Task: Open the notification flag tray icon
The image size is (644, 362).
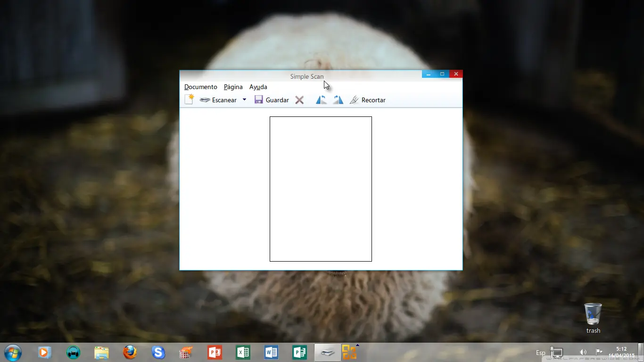Action: click(599, 352)
